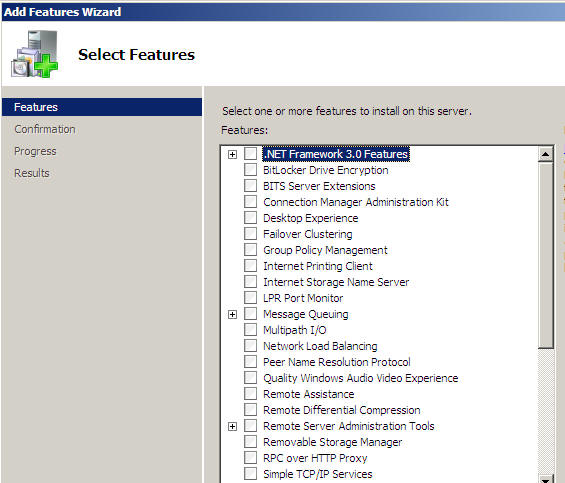The width and height of the screenshot is (565, 483).
Task: Select the Multipath I/O label
Action: [x=295, y=330]
